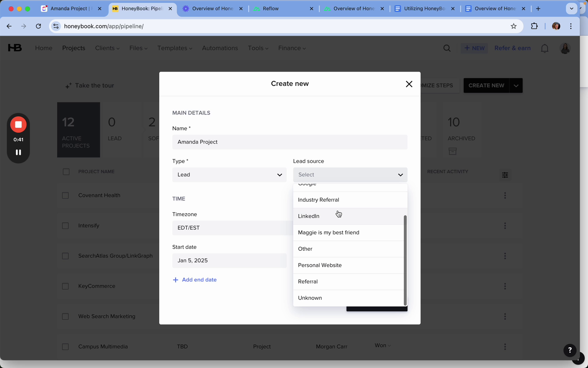This screenshot has height=368, width=588.
Task: Open the Type dropdown showing Lead
Action: [x=229, y=175]
